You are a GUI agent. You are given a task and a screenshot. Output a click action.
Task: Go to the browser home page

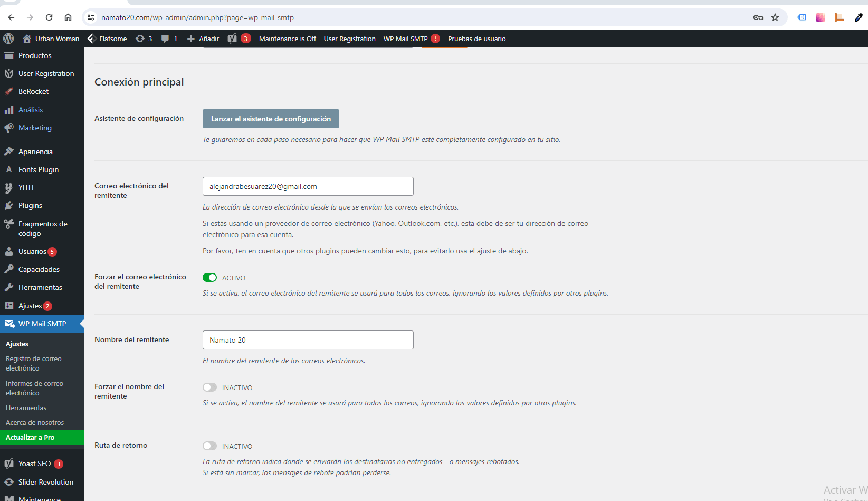click(x=68, y=17)
